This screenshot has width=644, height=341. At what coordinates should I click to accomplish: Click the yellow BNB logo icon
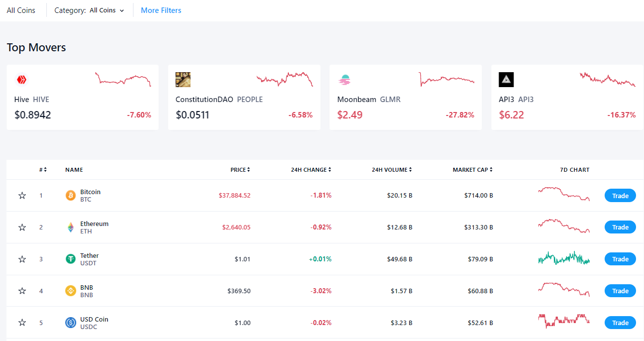click(x=71, y=291)
